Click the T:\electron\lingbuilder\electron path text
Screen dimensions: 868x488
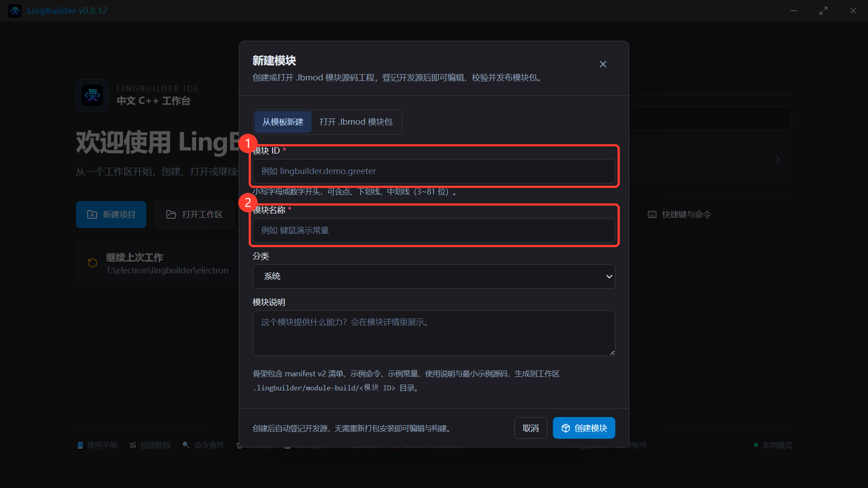167,270
